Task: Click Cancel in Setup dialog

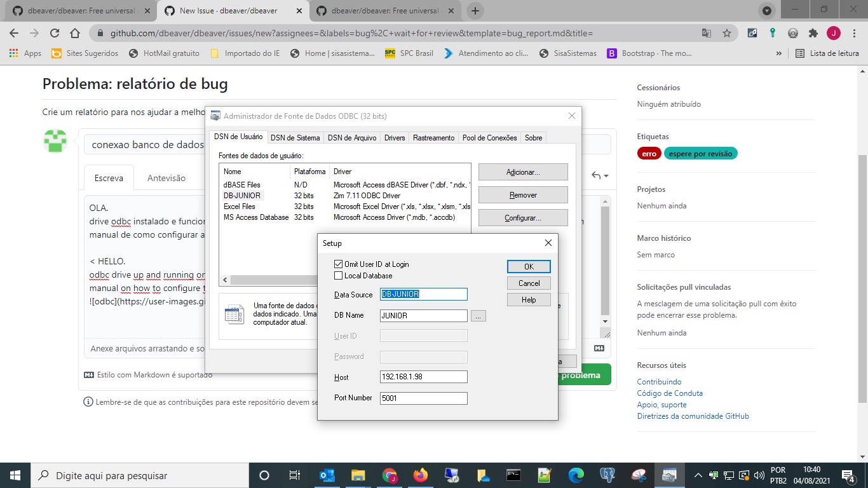Action: coord(529,283)
